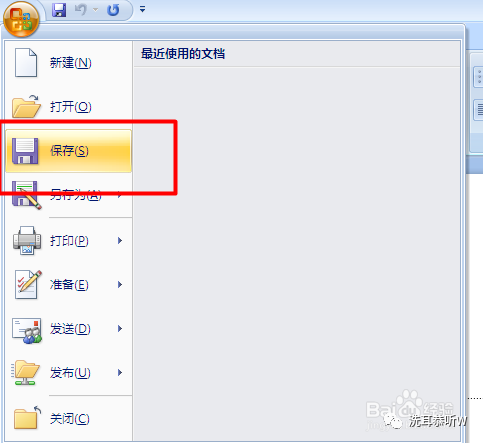Click the network folder icon for 发布
The height and width of the screenshot is (443, 483).
point(26,373)
